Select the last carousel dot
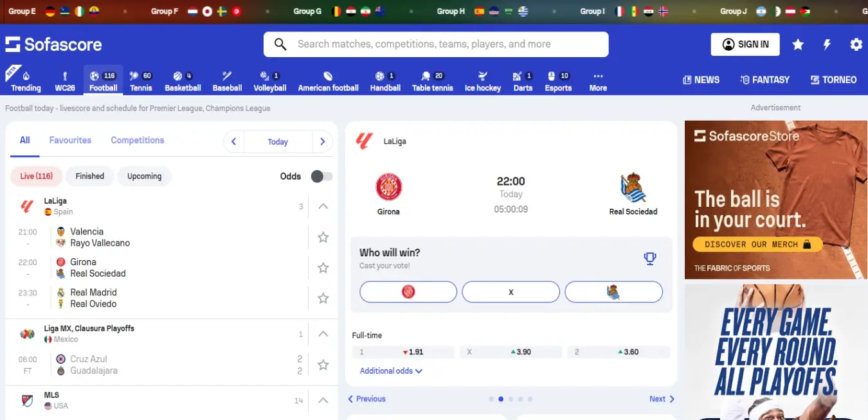The image size is (868, 420). [530, 399]
